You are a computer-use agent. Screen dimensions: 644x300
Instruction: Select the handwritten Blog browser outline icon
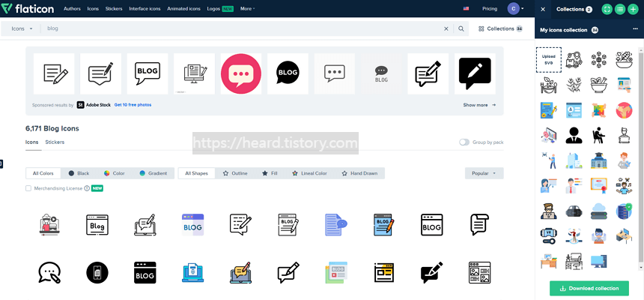[x=97, y=225]
